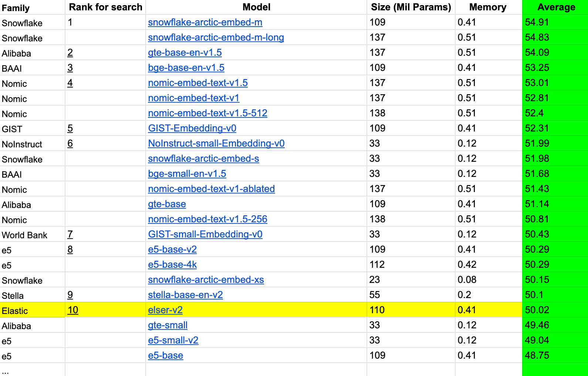
Task: Open stella-base-en-v2 link
Action: [x=186, y=295]
